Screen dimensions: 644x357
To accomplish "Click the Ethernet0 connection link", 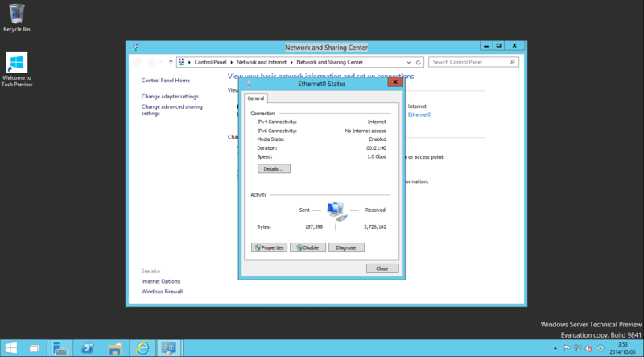I will tap(419, 114).
